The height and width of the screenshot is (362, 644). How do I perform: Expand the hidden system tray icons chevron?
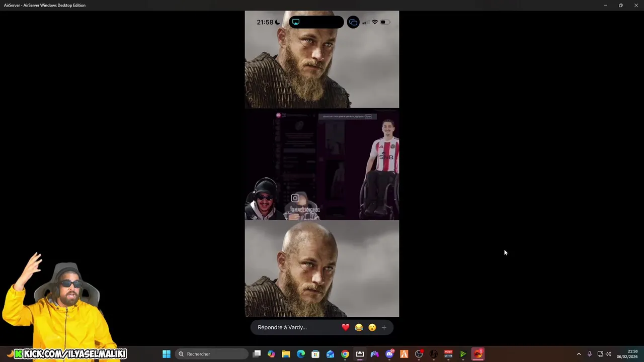pyautogui.click(x=579, y=354)
